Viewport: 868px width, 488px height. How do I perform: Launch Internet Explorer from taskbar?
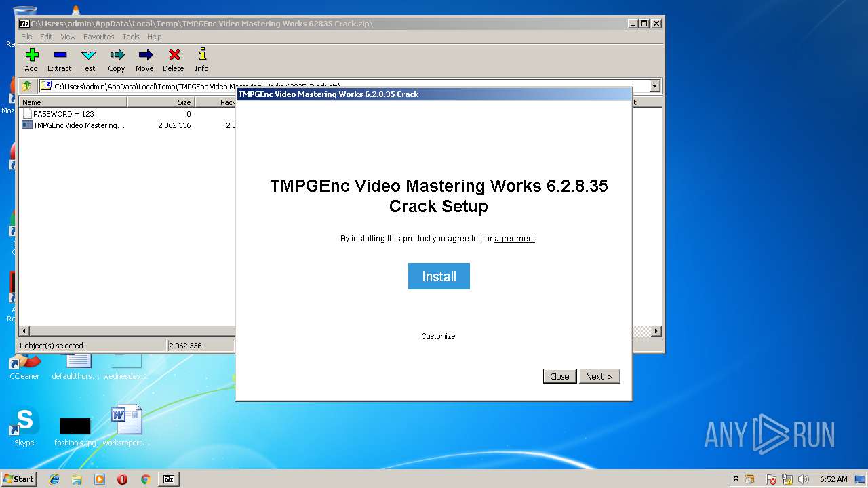click(54, 479)
